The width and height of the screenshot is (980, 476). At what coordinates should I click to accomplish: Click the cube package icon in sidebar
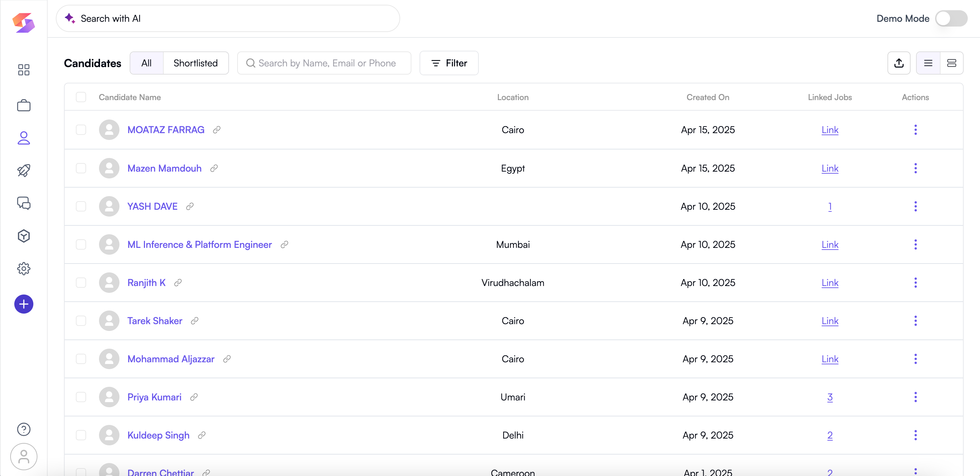23,236
